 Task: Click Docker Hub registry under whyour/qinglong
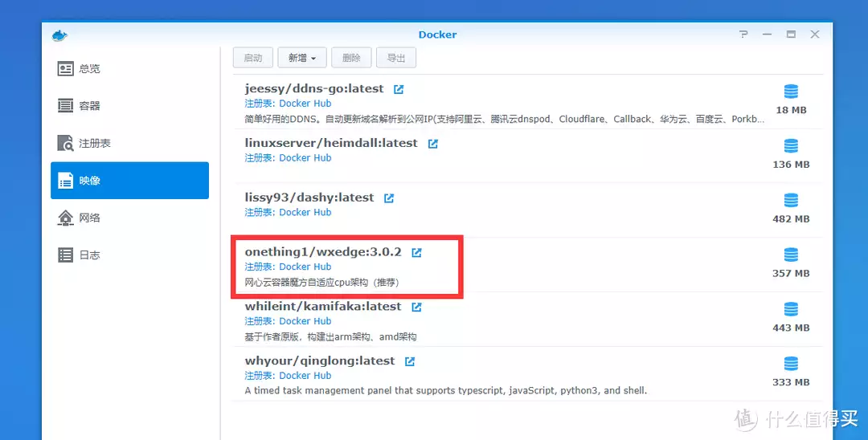click(305, 376)
